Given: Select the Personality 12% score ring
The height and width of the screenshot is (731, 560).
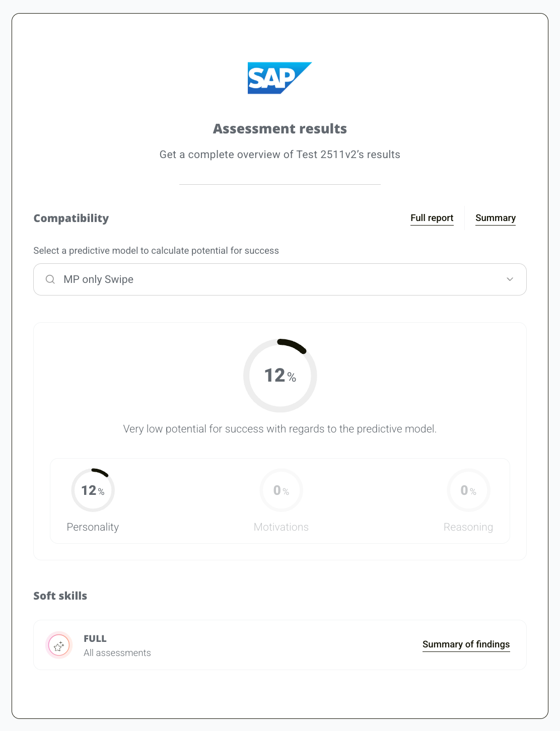Looking at the screenshot, I should click(x=93, y=490).
